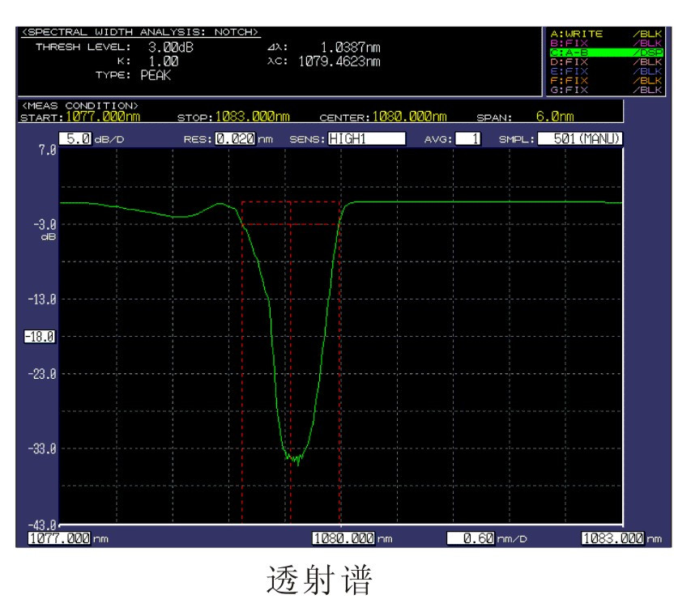The height and width of the screenshot is (616, 691).
Task: Select the -18.0 reference level box
Action: pos(41,337)
